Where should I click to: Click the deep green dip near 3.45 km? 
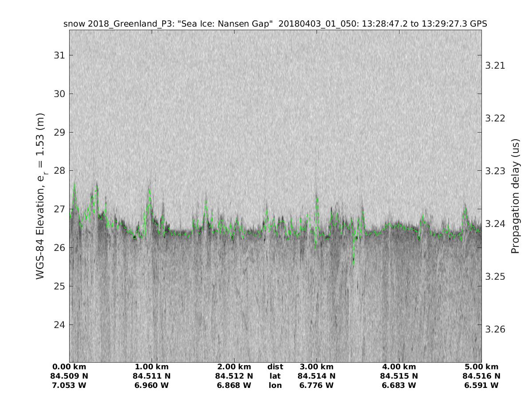(353, 262)
